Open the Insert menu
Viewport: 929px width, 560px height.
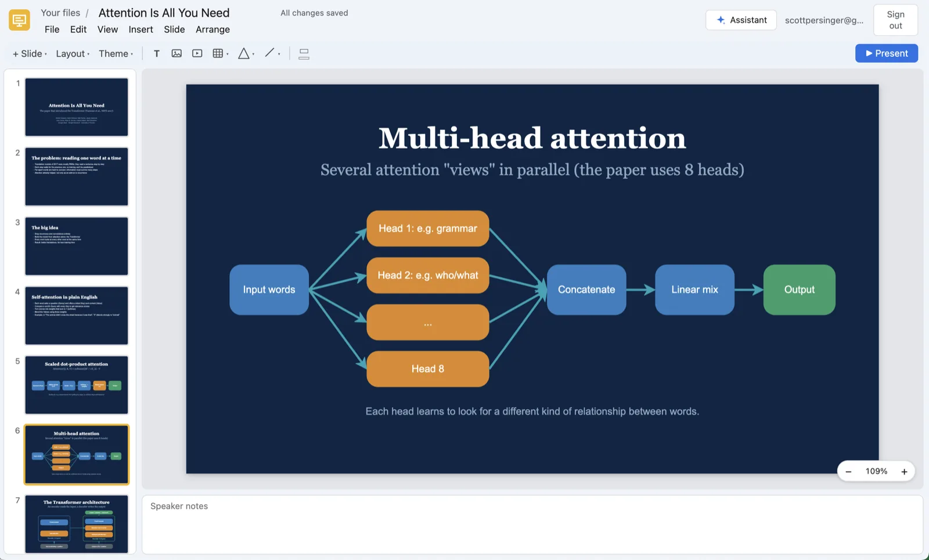tap(141, 30)
